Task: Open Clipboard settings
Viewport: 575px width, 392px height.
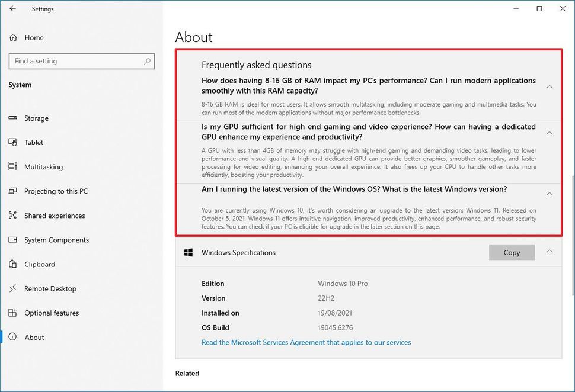Action: tap(39, 264)
